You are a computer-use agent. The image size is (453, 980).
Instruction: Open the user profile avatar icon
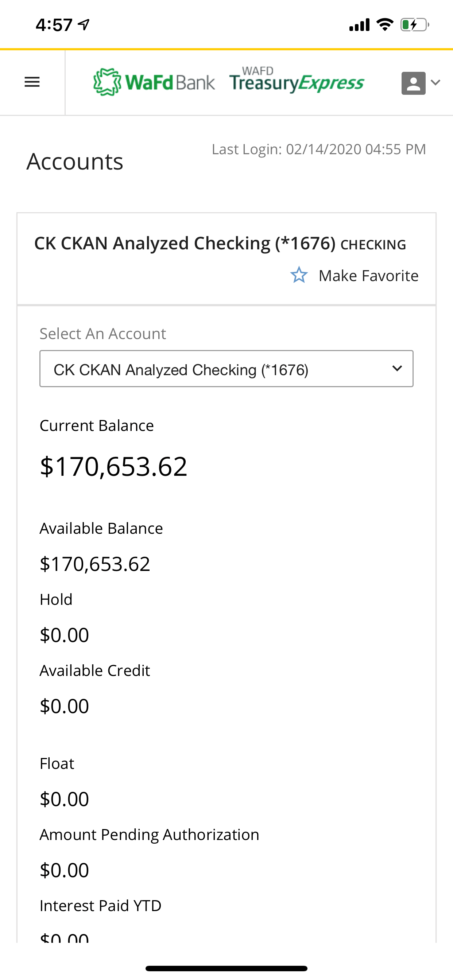pyautogui.click(x=413, y=82)
